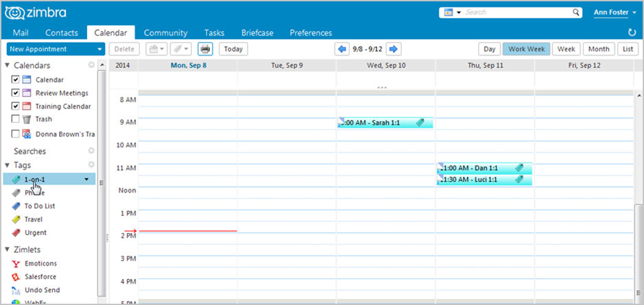
Task: Click the tag icon on Sarah 1:1
Action: coord(420,122)
